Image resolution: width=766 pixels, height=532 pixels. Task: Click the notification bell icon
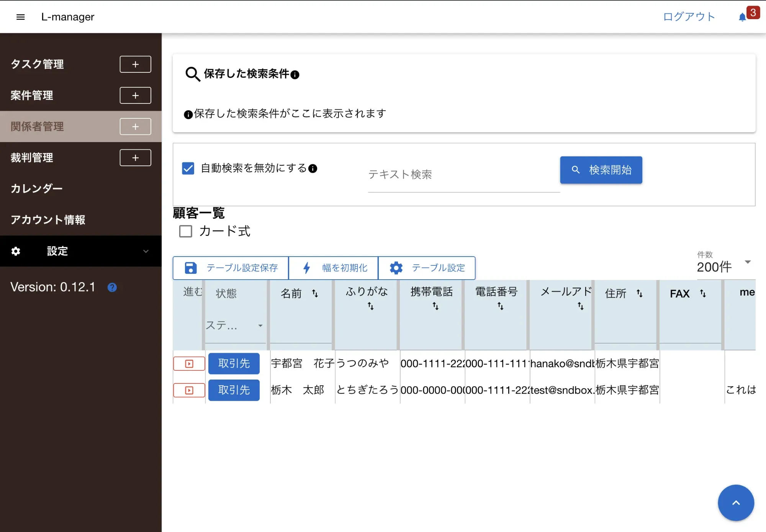click(742, 17)
